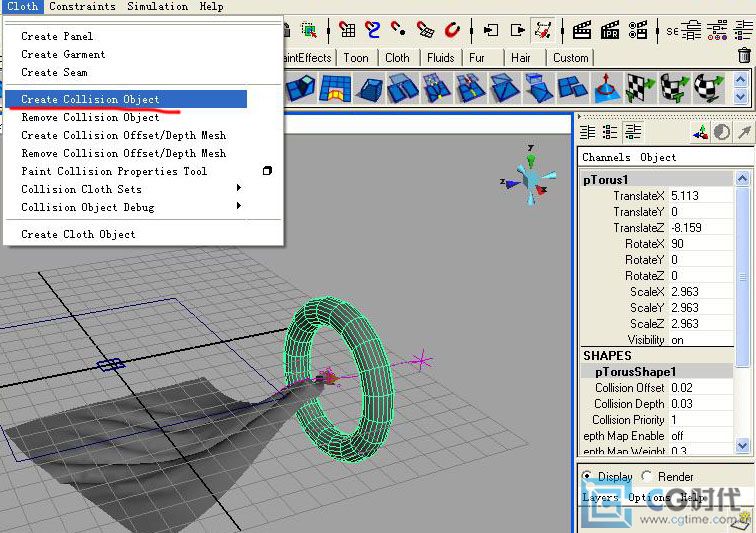Image resolution: width=756 pixels, height=533 pixels.
Task: Choose Create Collision Object menu item
Action: tap(126, 99)
